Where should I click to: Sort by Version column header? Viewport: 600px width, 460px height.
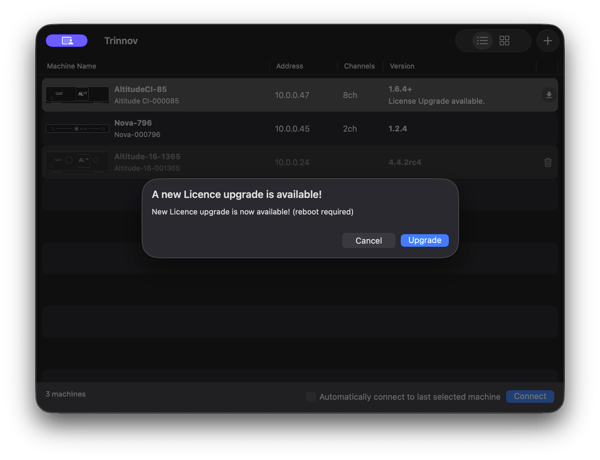point(402,66)
